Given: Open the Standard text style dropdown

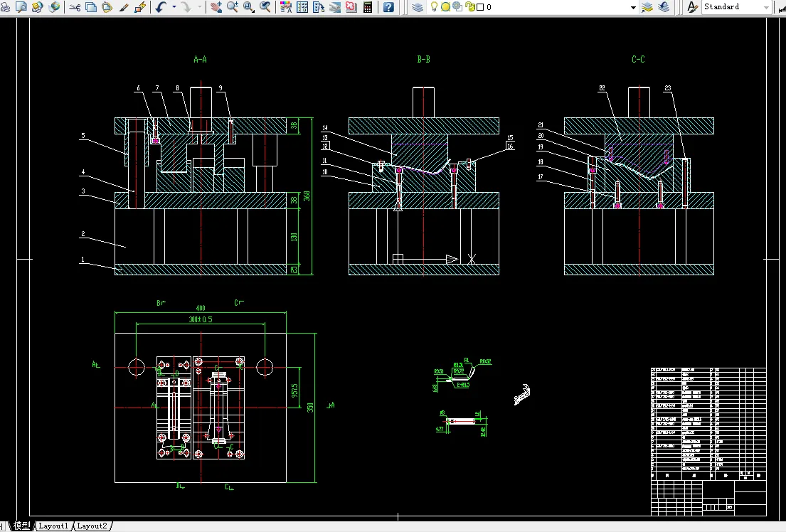Looking at the screenshot, I should click(766, 7).
